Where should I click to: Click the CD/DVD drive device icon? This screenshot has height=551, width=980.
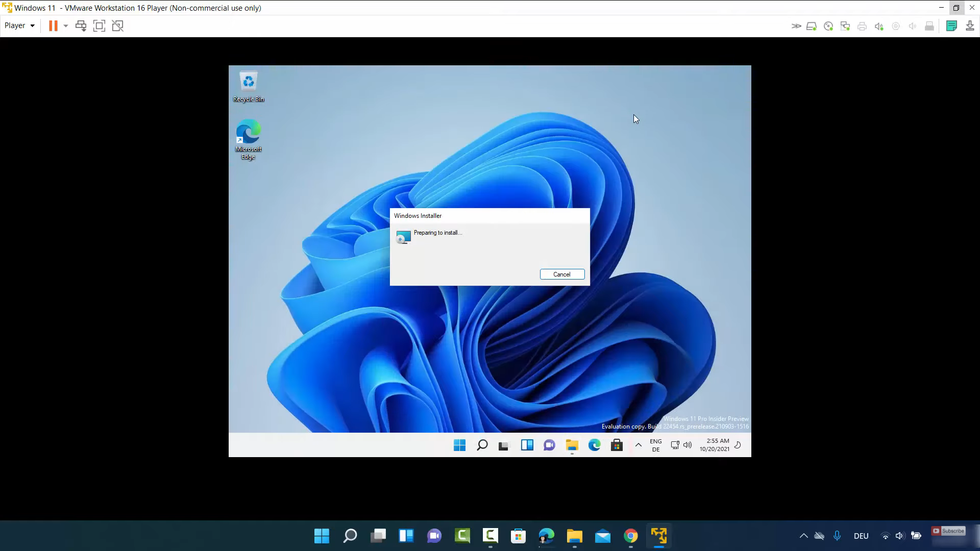point(828,26)
